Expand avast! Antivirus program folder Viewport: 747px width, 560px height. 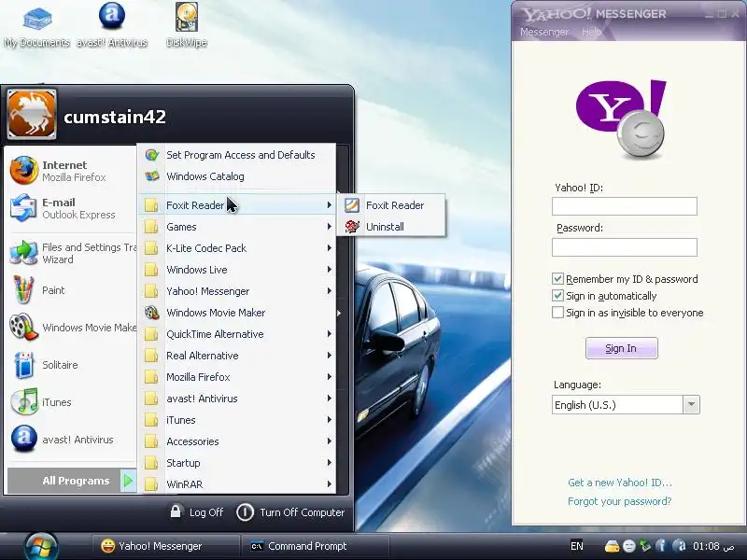237,399
